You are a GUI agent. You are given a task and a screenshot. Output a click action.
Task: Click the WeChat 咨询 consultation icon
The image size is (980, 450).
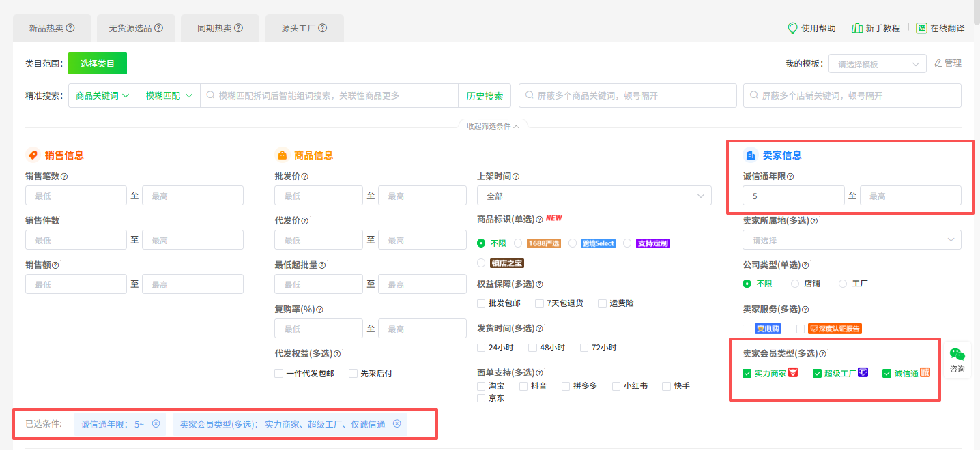click(957, 355)
